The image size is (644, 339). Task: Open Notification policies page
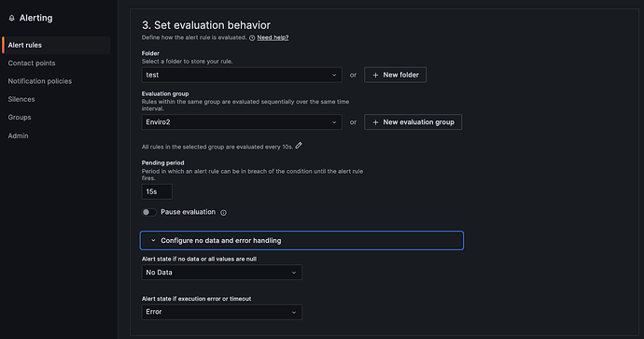40,81
